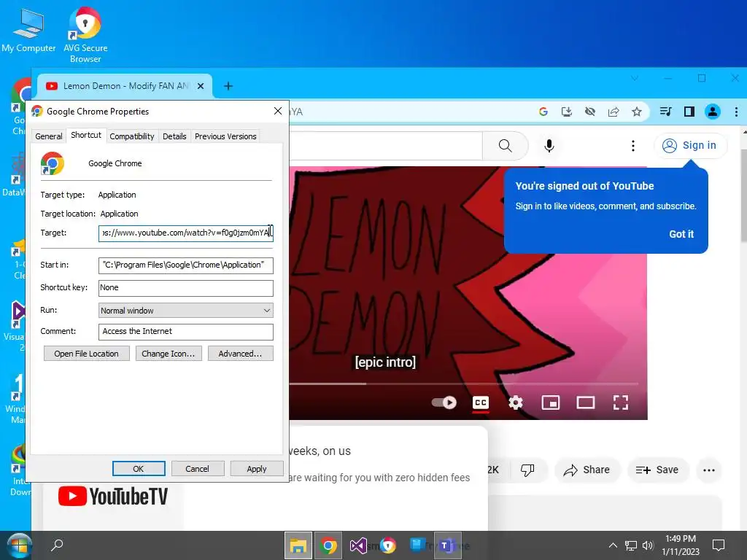Open Microsoft Teams from the taskbar

[446, 545]
